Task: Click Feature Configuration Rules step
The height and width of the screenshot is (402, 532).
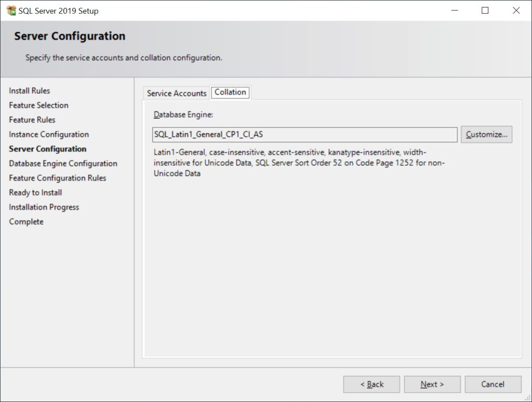Action: click(x=57, y=178)
